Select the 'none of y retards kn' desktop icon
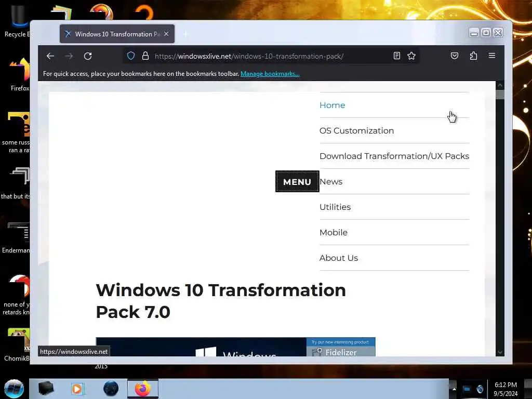This screenshot has width=532, height=399. [16, 295]
